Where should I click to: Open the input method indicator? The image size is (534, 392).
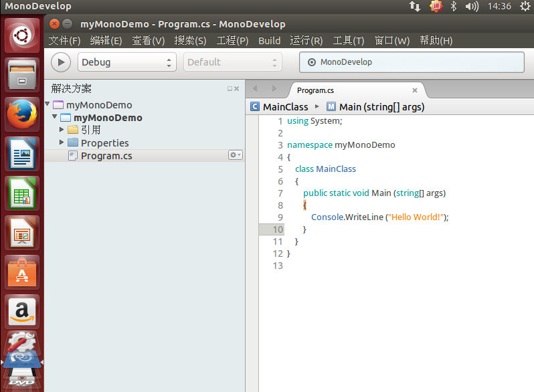click(436, 6)
